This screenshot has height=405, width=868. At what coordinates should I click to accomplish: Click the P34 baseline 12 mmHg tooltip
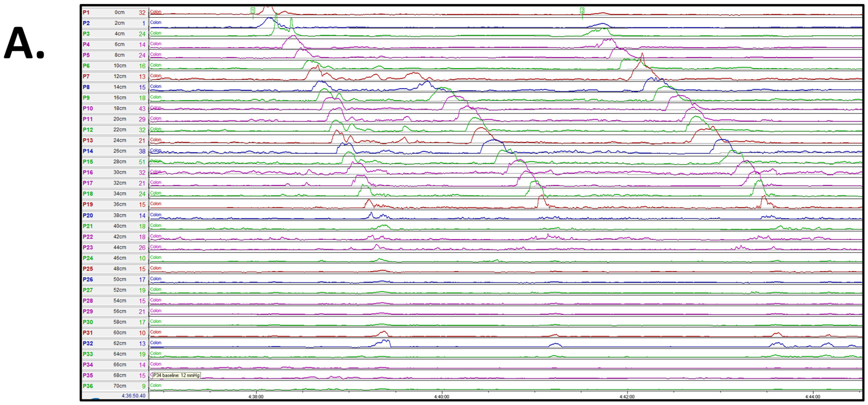click(176, 375)
